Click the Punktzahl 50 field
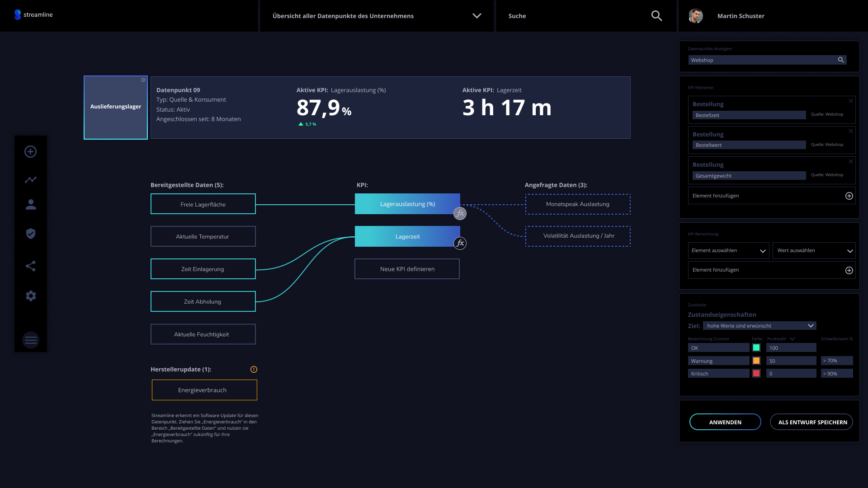The image size is (868, 488). 791,361
